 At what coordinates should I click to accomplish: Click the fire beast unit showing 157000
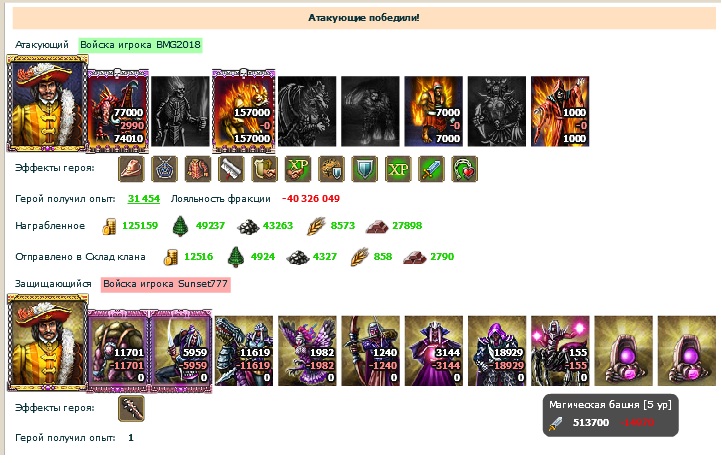(x=244, y=110)
